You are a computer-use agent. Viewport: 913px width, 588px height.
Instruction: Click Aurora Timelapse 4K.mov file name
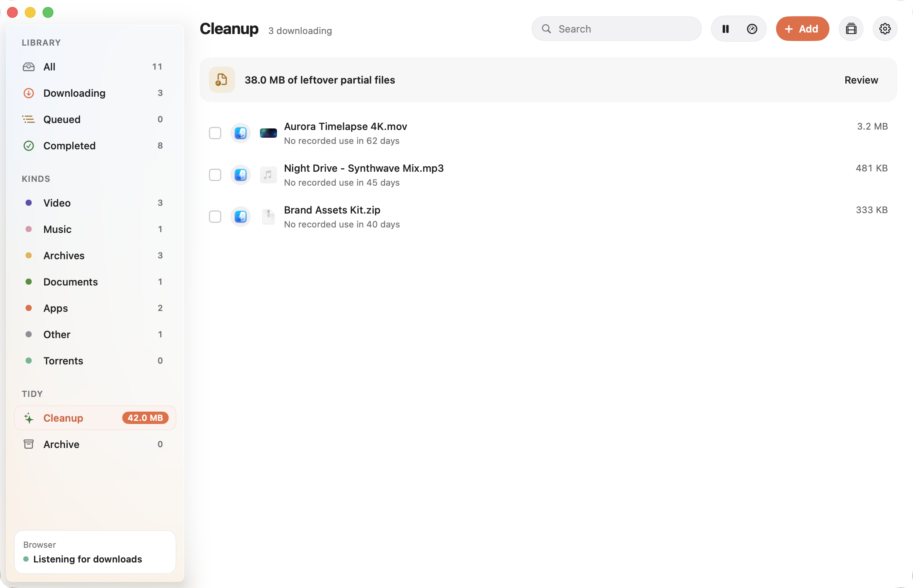point(345,126)
